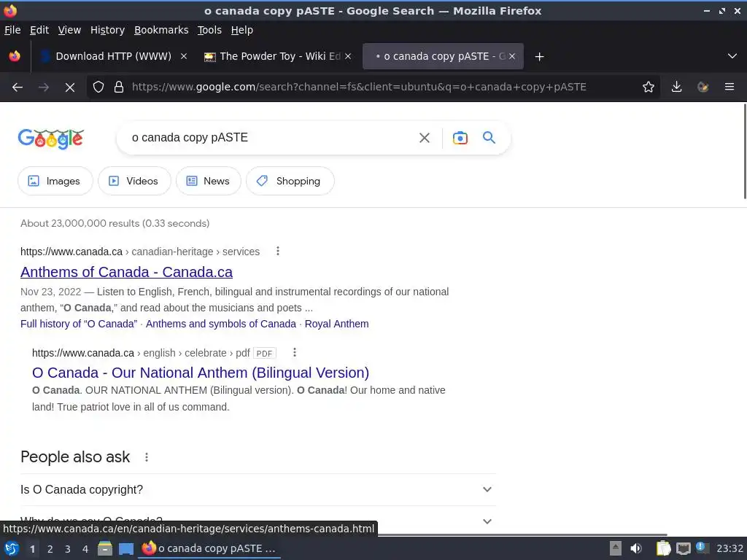
Task: Stop loading the page
Action: [x=70, y=87]
